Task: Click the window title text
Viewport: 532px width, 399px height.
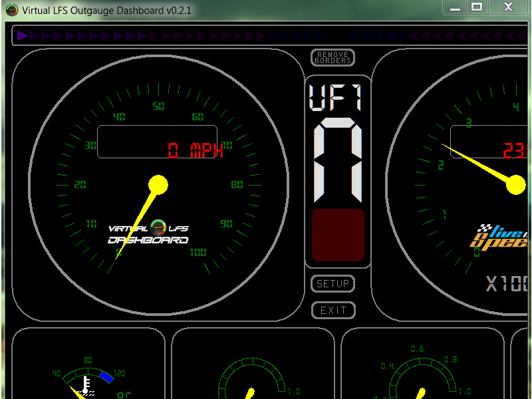Action: tap(106, 11)
